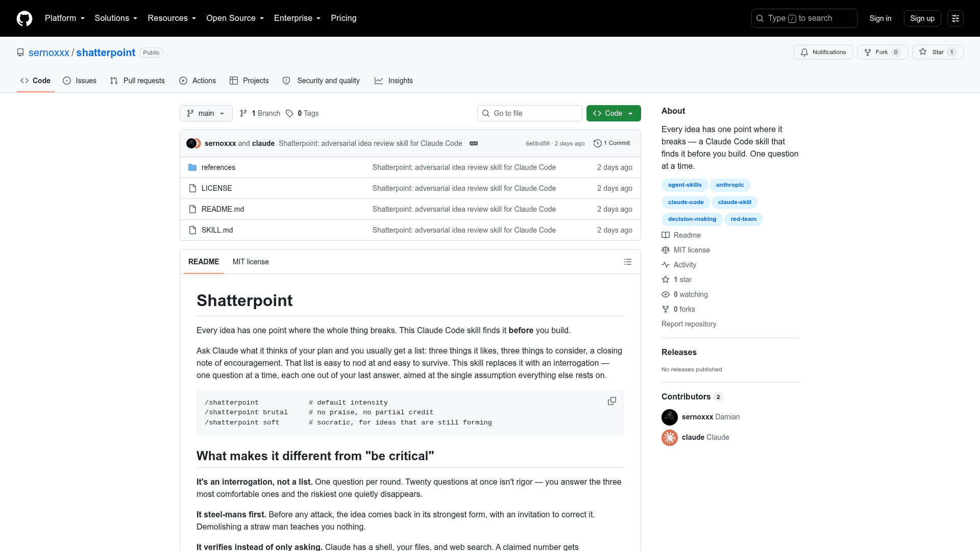Viewport: 980px width, 551px height.
Task: Click the repository icon beside sernoxxx
Action: click(20, 53)
